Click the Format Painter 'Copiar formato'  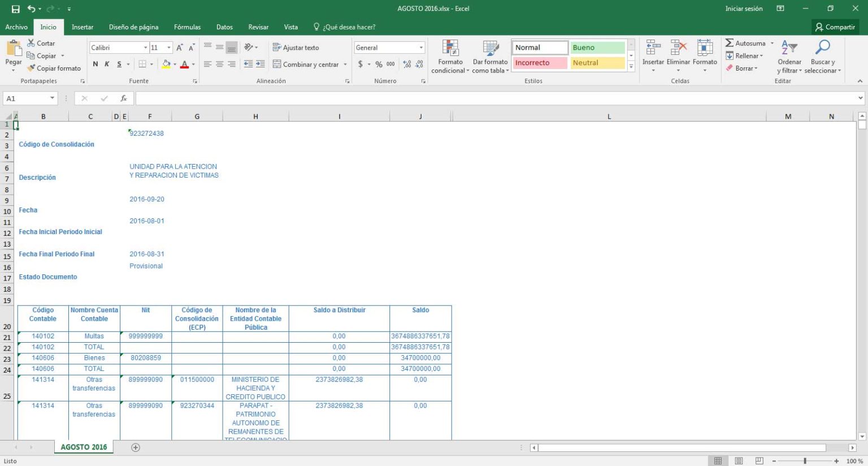click(54, 68)
